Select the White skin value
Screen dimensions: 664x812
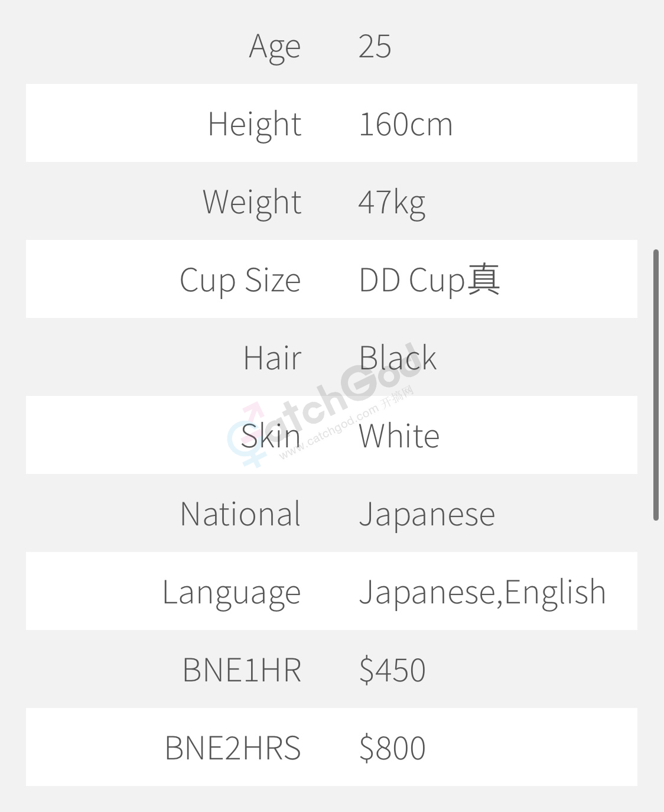pyautogui.click(x=399, y=436)
